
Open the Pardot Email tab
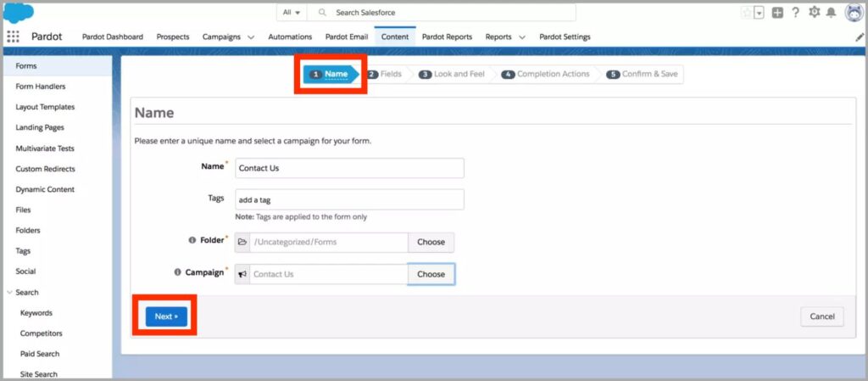point(347,36)
